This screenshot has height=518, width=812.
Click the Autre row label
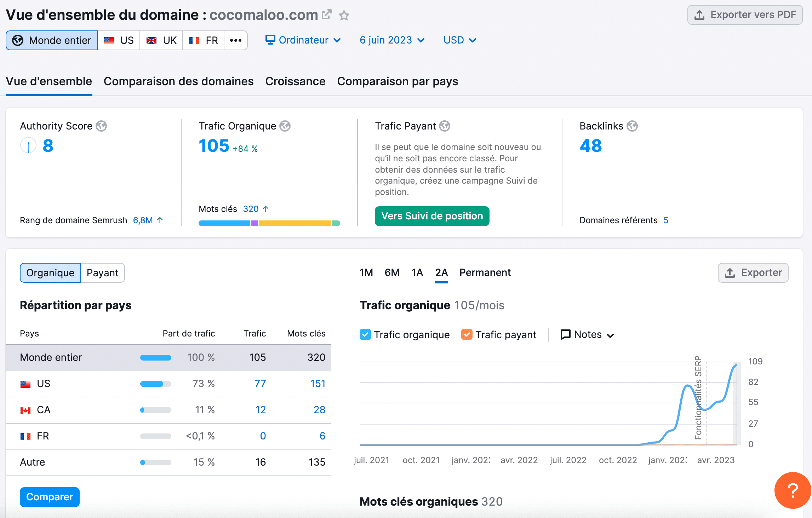pos(33,462)
